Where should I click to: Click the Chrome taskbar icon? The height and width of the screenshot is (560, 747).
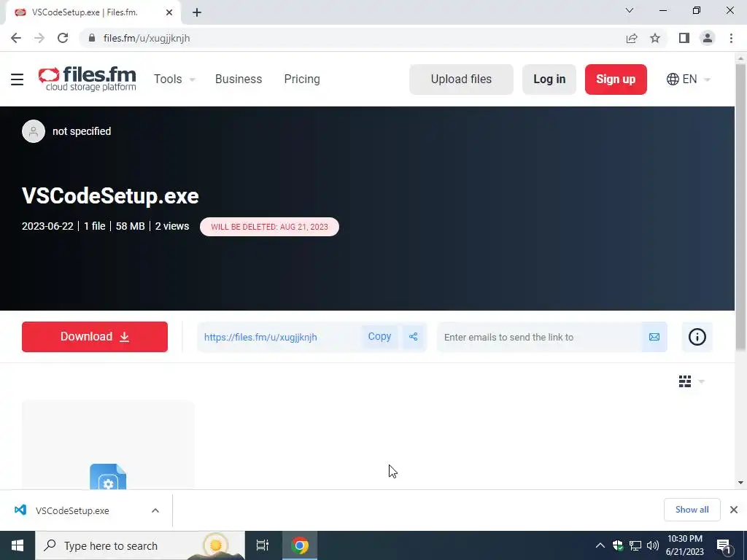coord(300,545)
